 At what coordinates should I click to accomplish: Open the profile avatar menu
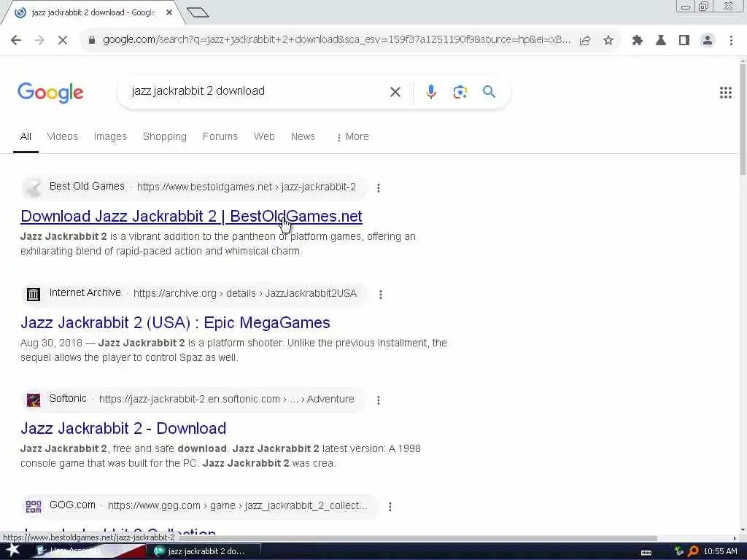click(708, 40)
